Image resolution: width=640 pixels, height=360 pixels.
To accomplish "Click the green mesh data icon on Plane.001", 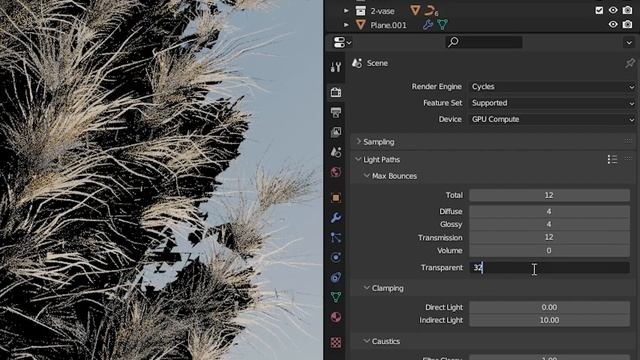I will (x=442, y=25).
